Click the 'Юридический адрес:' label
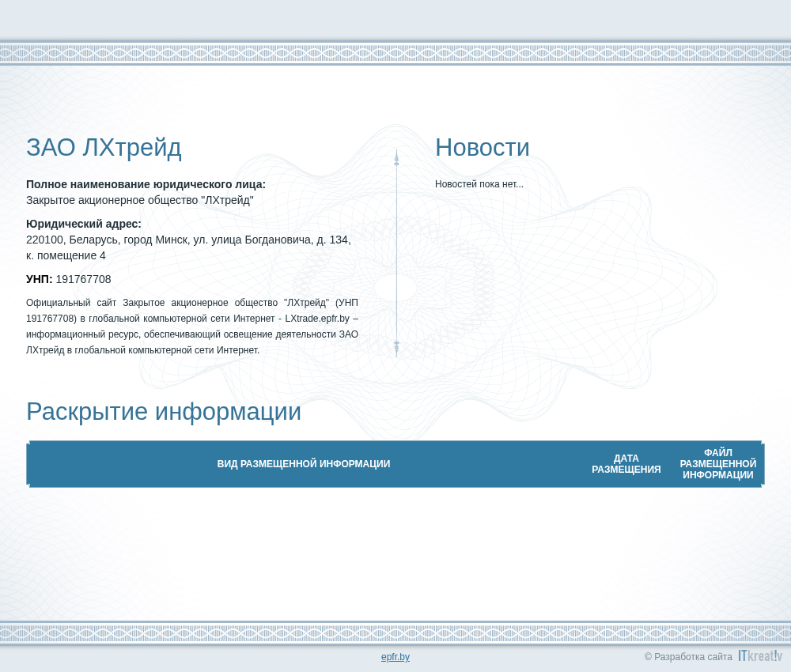 [84, 224]
